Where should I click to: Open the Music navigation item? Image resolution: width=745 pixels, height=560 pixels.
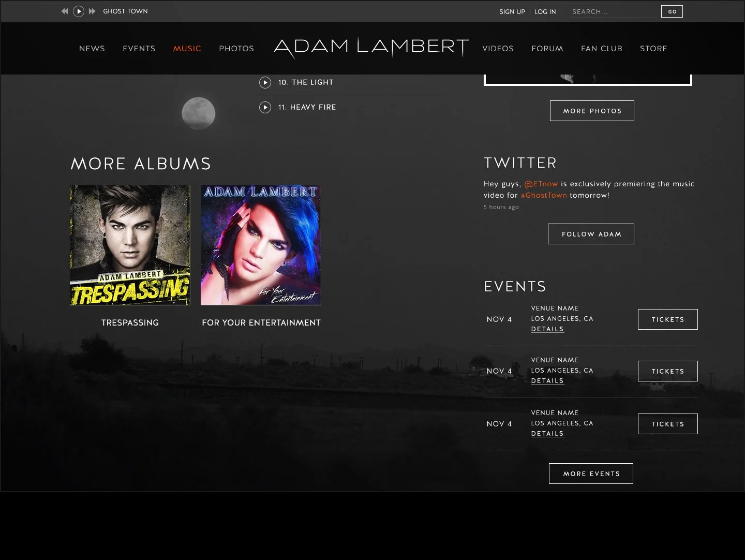pyautogui.click(x=187, y=49)
